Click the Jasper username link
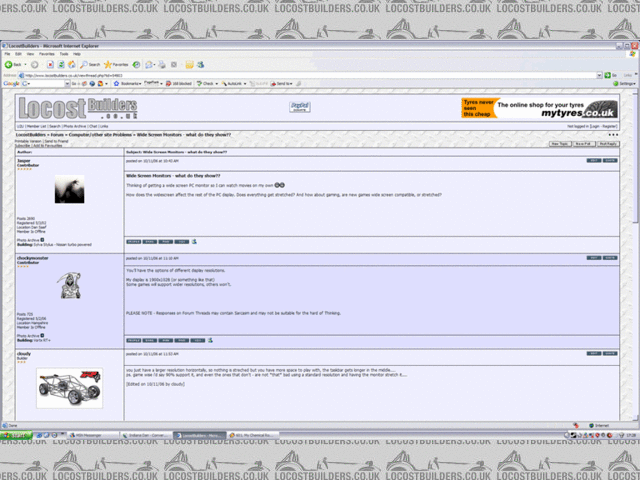 pyautogui.click(x=24, y=161)
